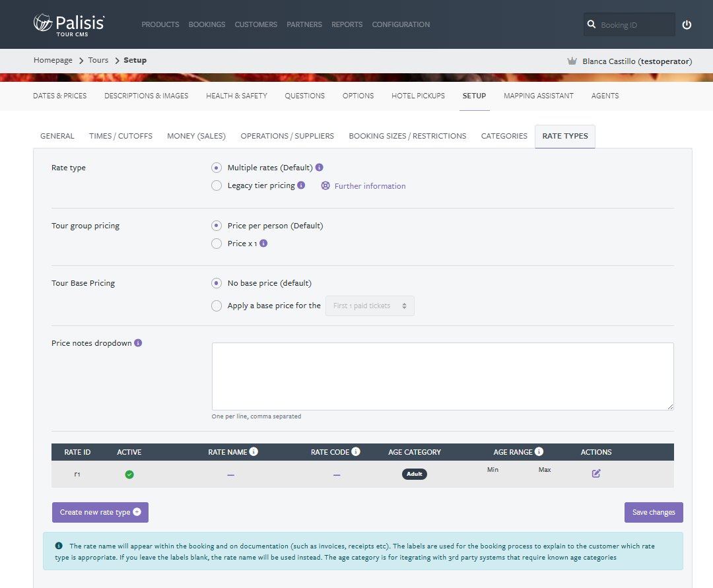Click the rate ID r1 cell
Image resolution: width=713 pixels, height=588 pixels.
click(77, 474)
